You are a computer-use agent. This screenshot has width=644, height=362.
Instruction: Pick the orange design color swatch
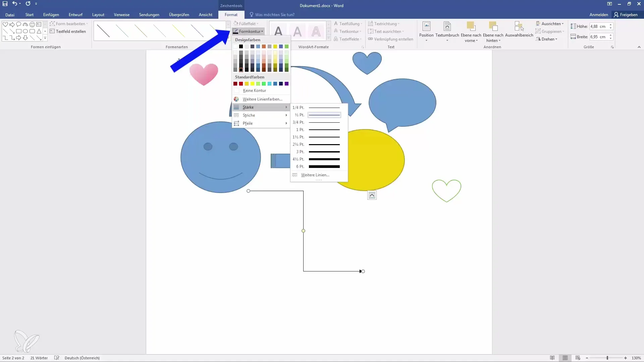click(264, 47)
